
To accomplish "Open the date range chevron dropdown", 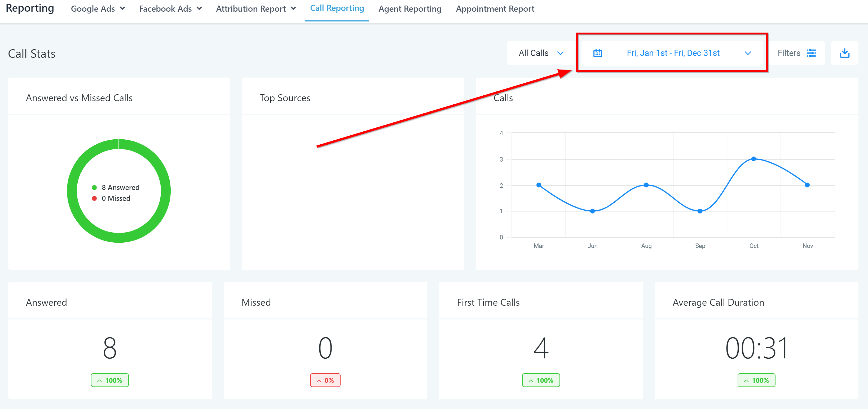I will pos(748,53).
